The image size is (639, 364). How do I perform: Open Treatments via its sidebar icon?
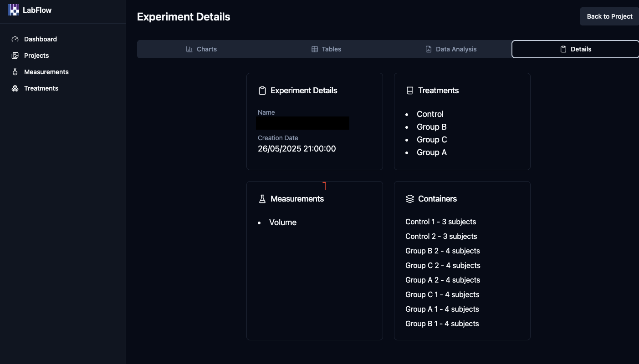pos(15,88)
